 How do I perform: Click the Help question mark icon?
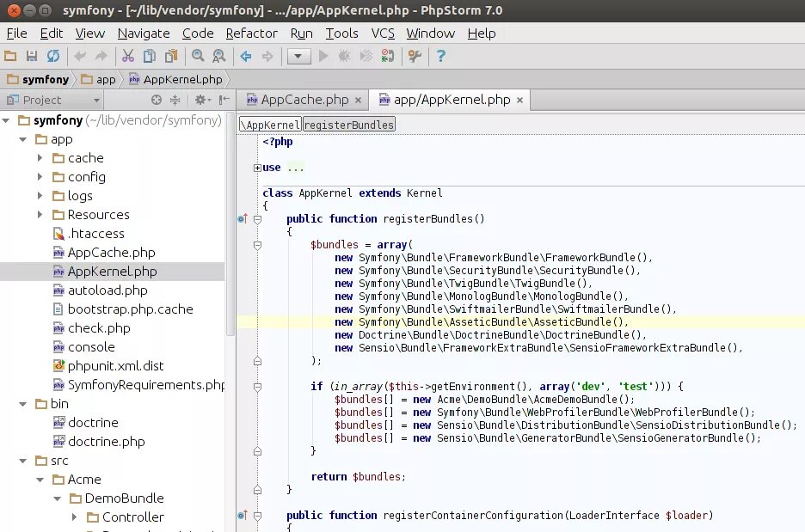pos(440,56)
